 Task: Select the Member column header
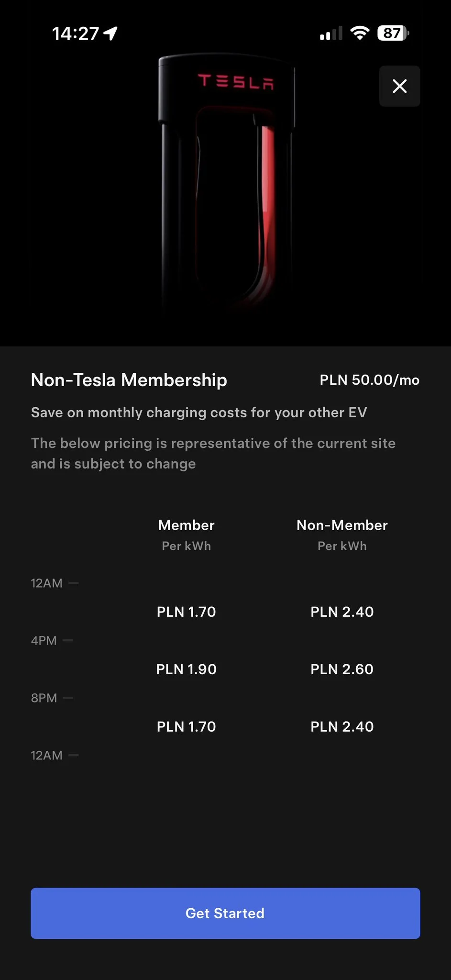tap(186, 525)
